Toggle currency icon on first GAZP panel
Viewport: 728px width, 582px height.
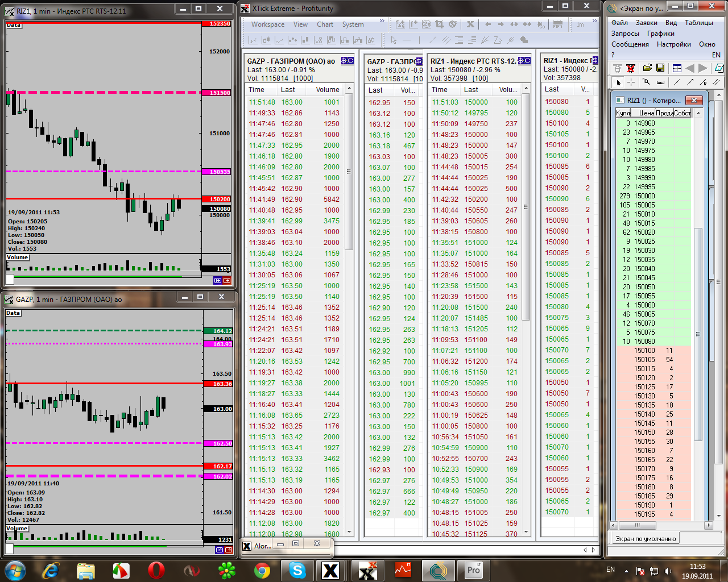click(x=348, y=61)
